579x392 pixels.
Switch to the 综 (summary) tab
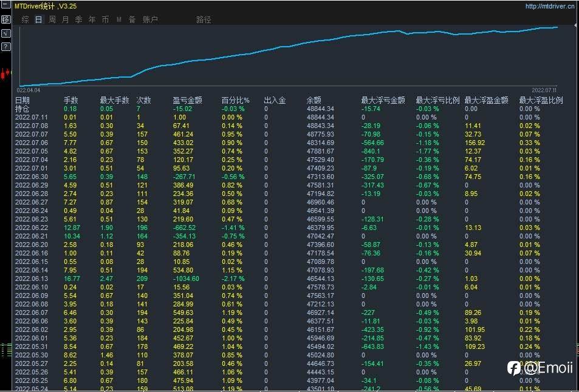point(25,19)
